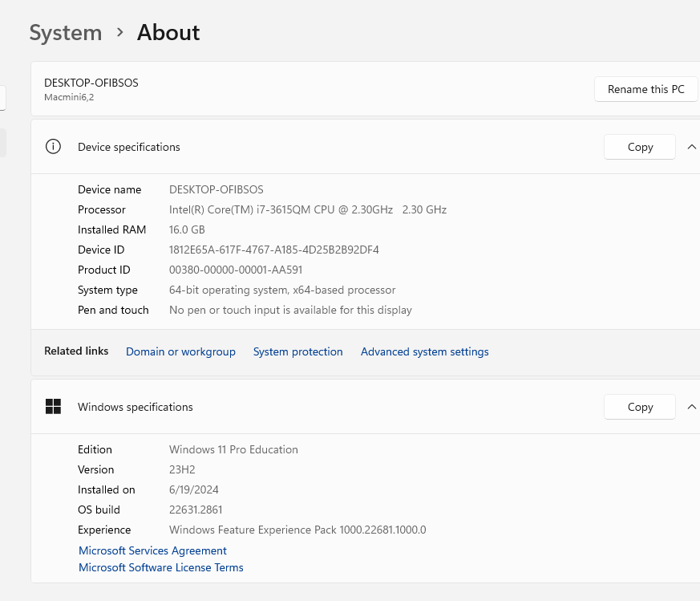
Task: Click the info icon beside Device specifications
Action: pos(53,147)
